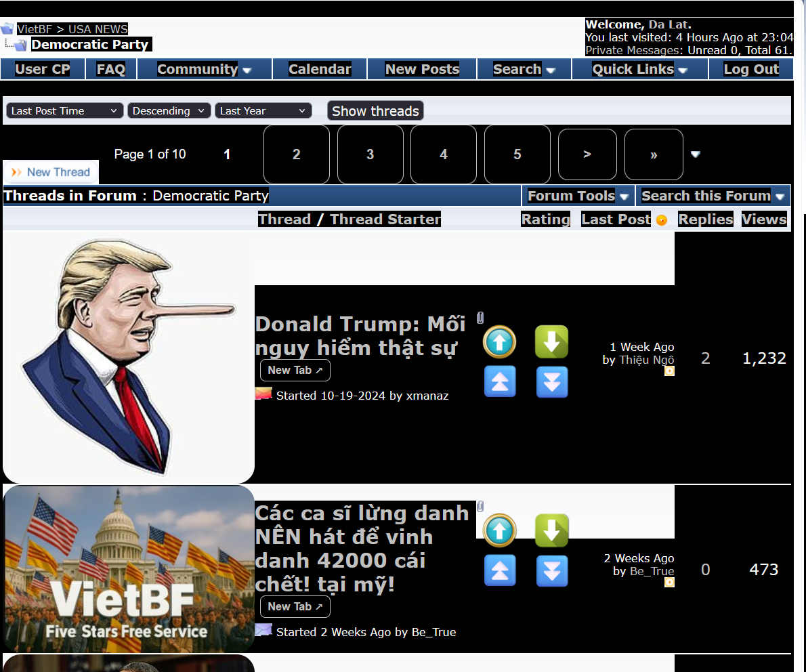This screenshot has height=672, width=806.
Task: Open the Last Post Time sort dropdown
Action: point(65,111)
